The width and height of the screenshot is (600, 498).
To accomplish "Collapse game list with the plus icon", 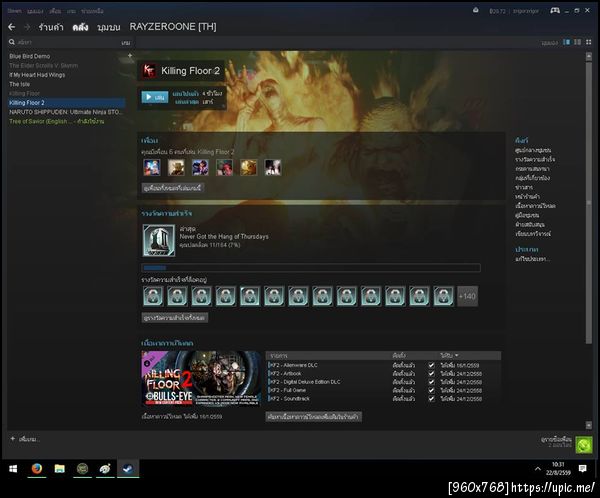I will point(130,56).
